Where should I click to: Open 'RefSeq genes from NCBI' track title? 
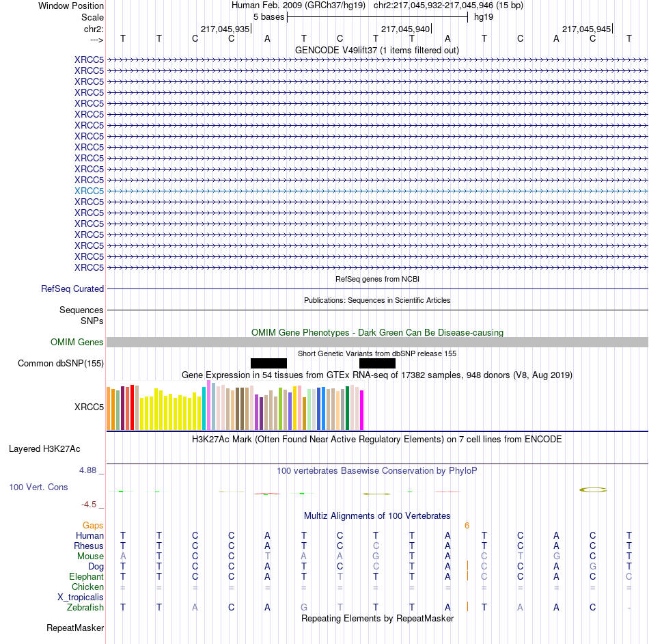pyautogui.click(x=377, y=279)
